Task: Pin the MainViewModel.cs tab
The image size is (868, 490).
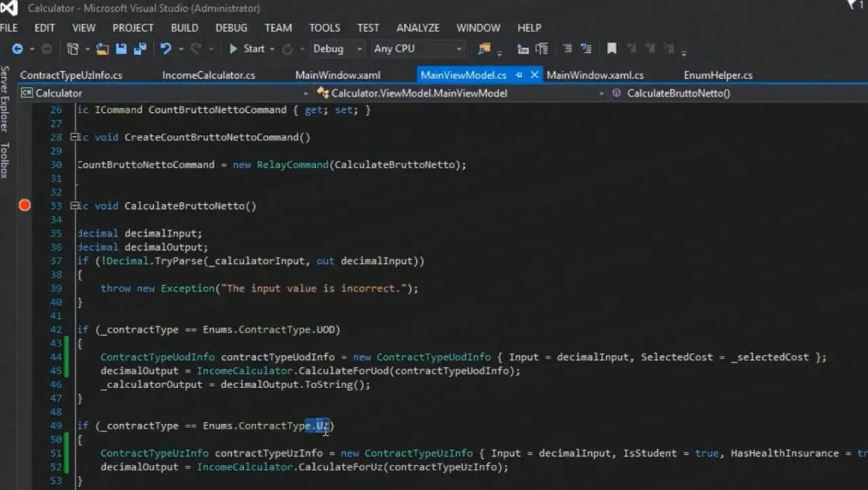Action: [x=519, y=75]
